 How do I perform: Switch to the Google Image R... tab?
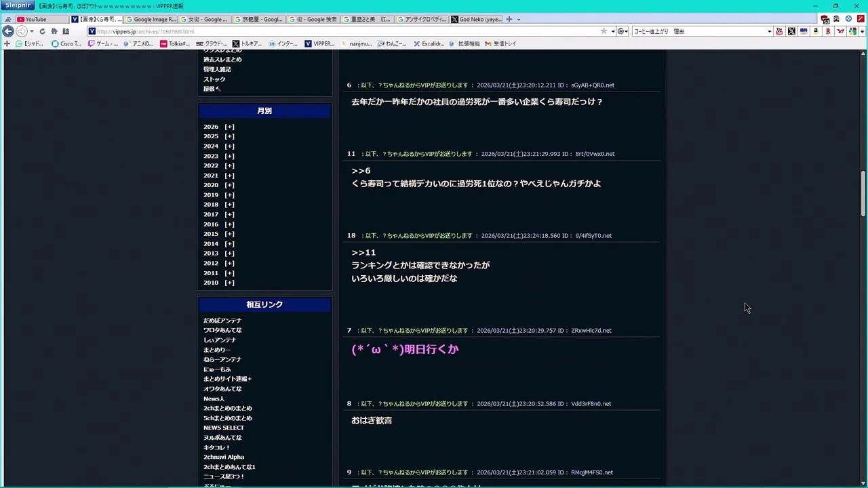151,20
